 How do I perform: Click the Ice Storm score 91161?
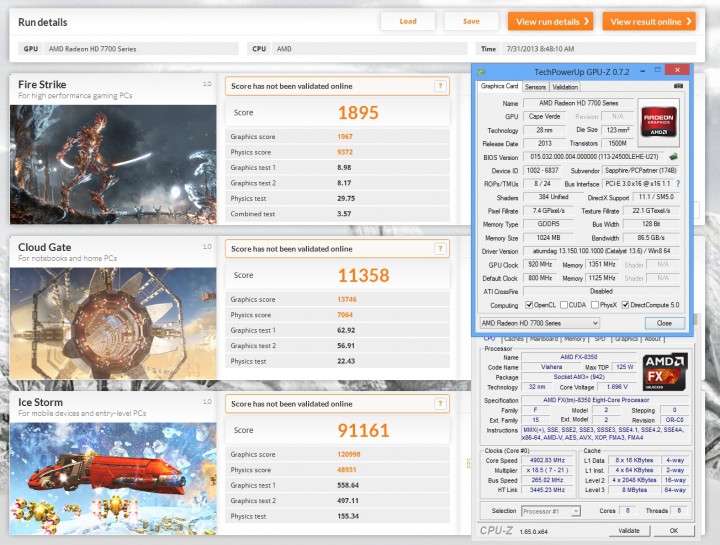pos(363,430)
